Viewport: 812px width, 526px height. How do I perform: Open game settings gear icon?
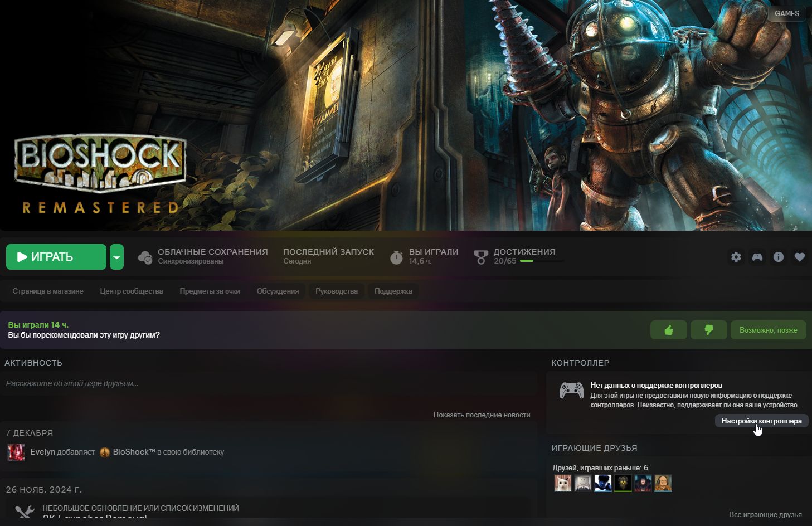pos(736,257)
